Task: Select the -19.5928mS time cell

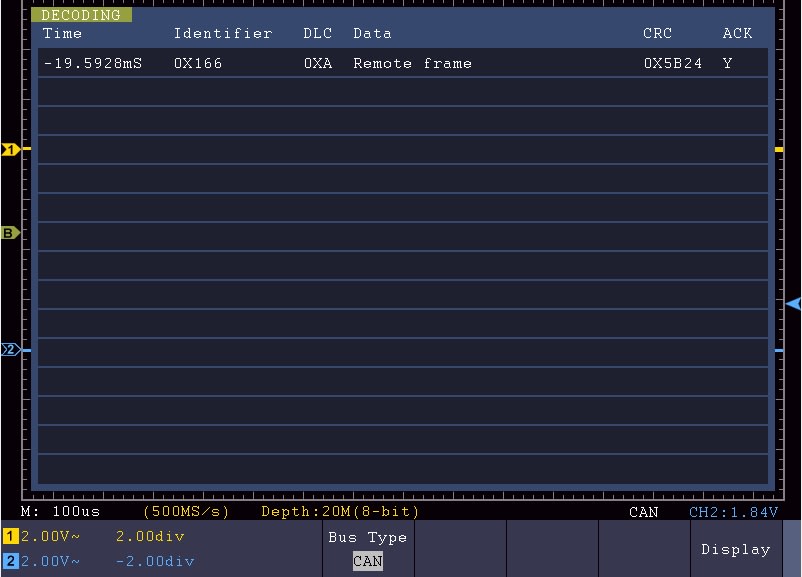Action: coord(93,63)
